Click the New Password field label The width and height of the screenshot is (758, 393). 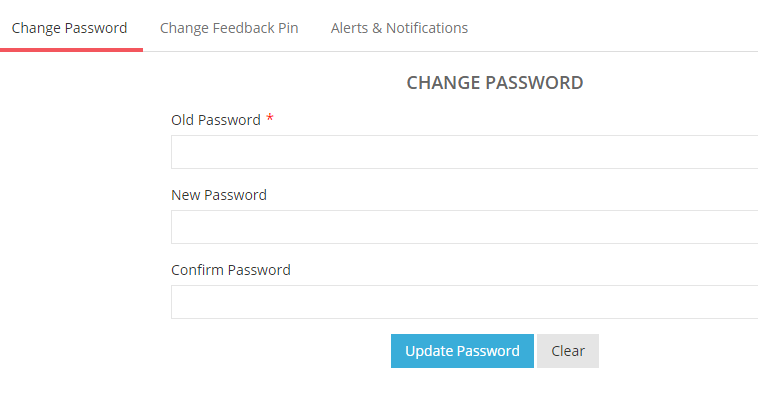(x=219, y=195)
